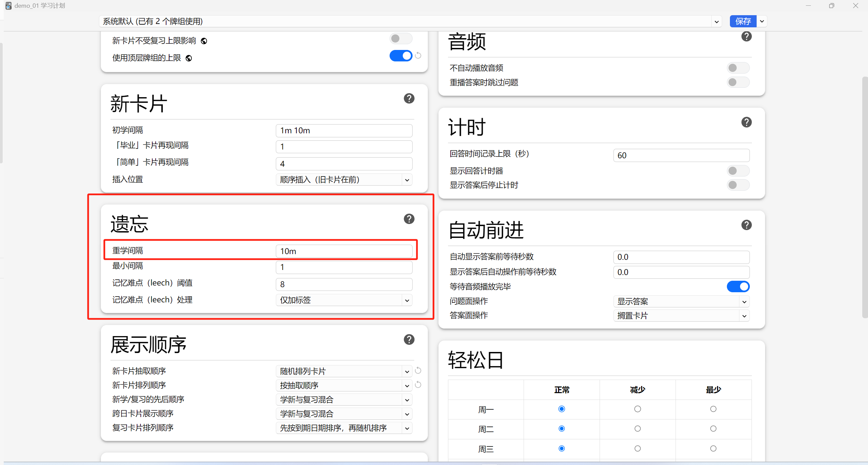Click the 保存 button

click(x=743, y=22)
